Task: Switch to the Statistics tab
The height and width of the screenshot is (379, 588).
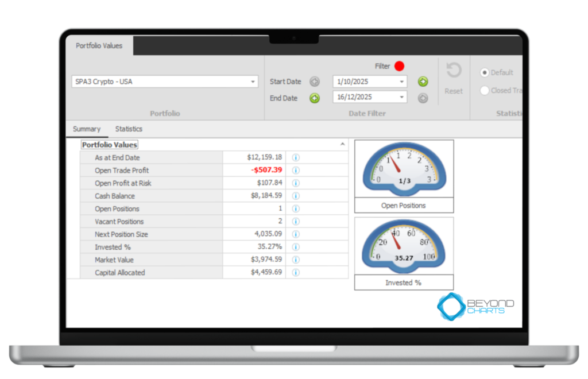Action: click(129, 129)
